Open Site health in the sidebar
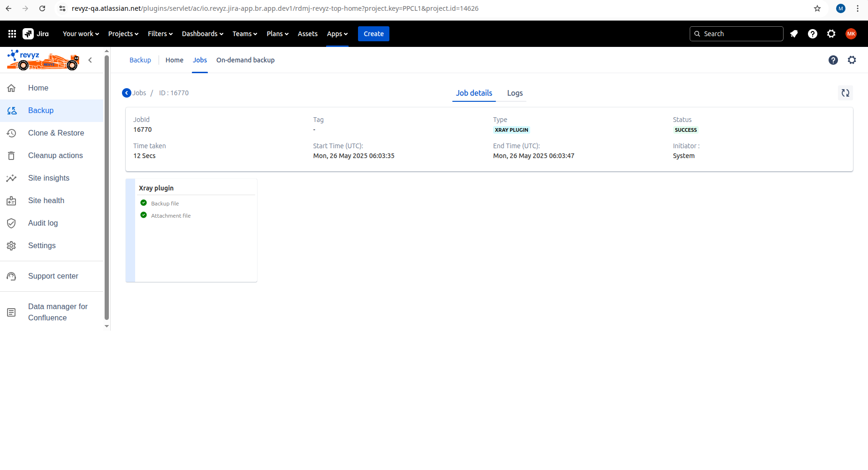 pos(46,201)
